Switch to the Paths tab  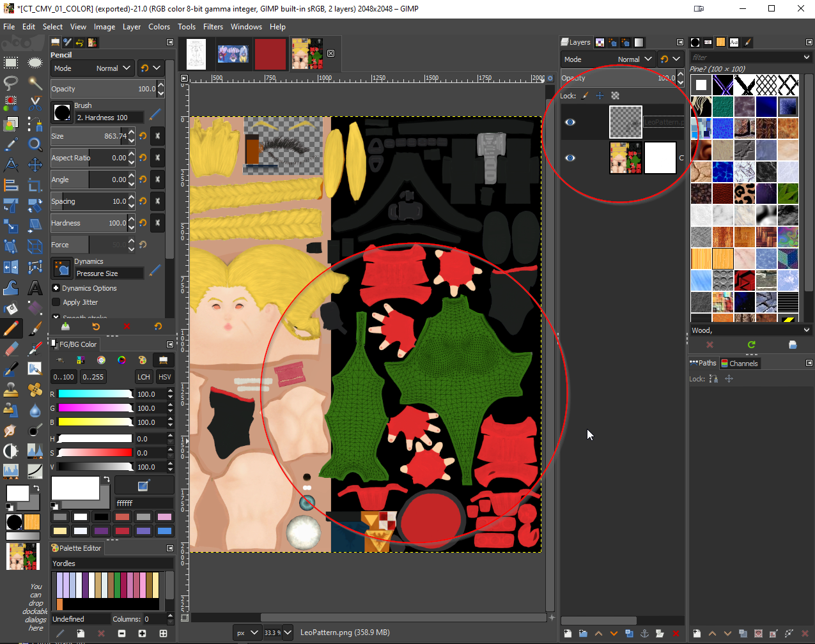click(x=703, y=363)
